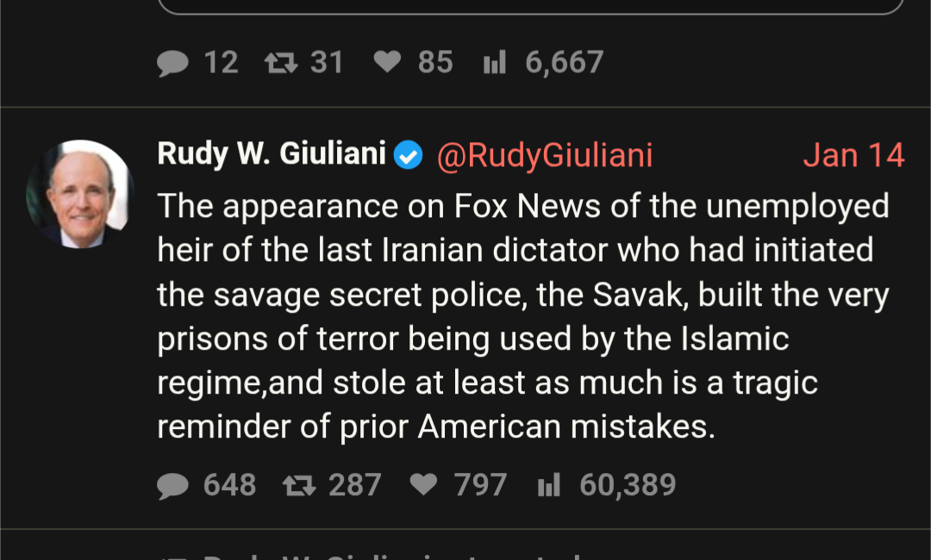Screen dimensions: 931x560
Task: Visit the @RudyGiuliani handle link
Action: pyautogui.click(x=545, y=156)
